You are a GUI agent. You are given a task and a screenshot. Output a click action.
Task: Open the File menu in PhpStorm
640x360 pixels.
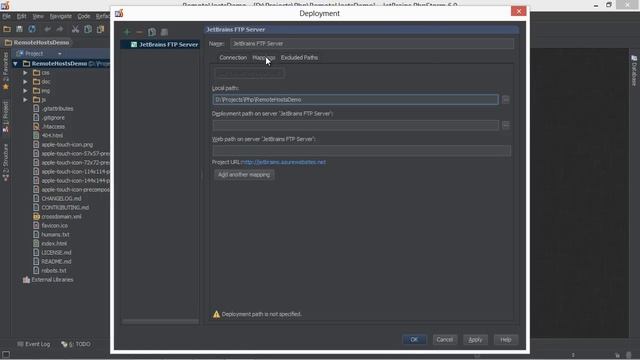coord(7,16)
